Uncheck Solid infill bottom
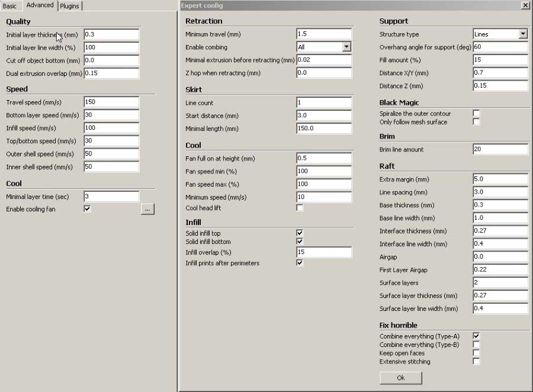The height and width of the screenshot is (392, 533). point(300,242)
